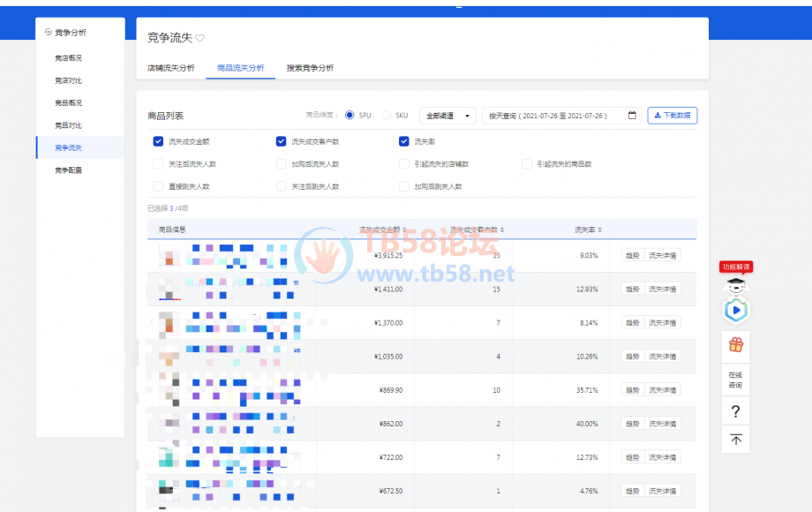Screen dimensions: 812x512
Task: Open the question mark help icon
Action: (x=735, y=411)
